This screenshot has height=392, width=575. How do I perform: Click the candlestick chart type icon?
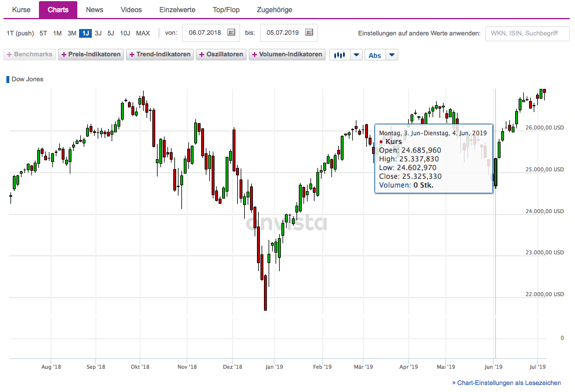pyautogui.click(x=340, y=55)
